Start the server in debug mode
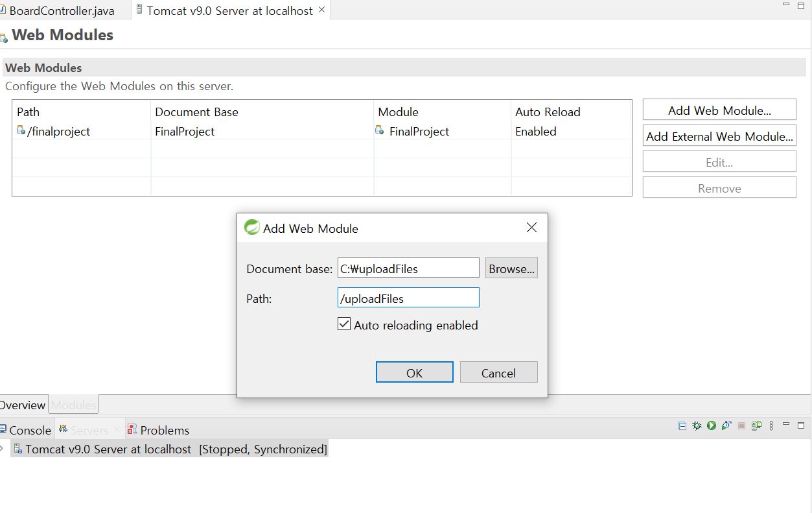This screenshot has width=812, height=513. point(697,426)
